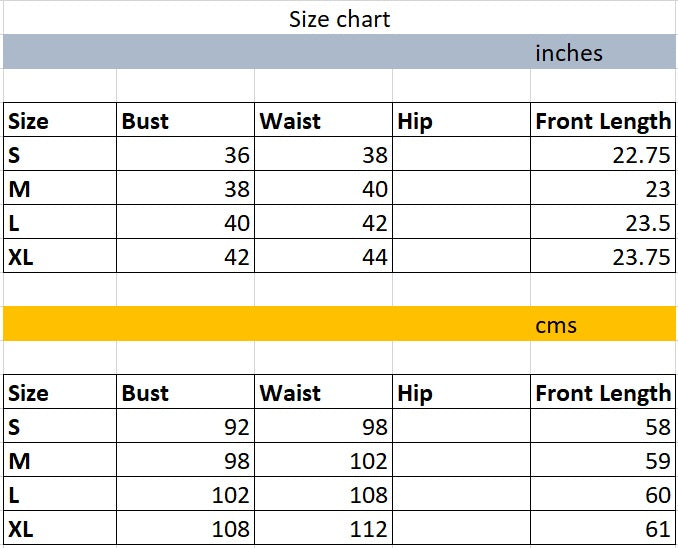Click the 'Size chart' title cell
The width and height of the screenshot is (678, 548).
pos(339,19)
